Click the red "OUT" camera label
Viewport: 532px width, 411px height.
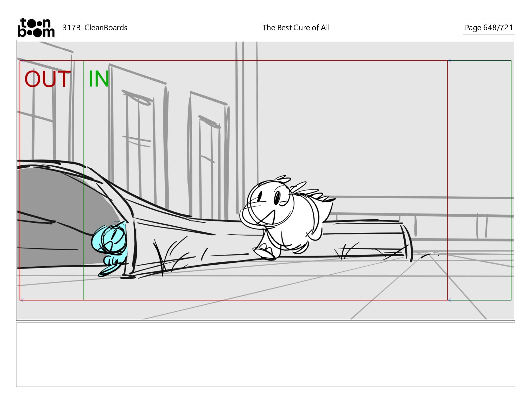(47, 79)
